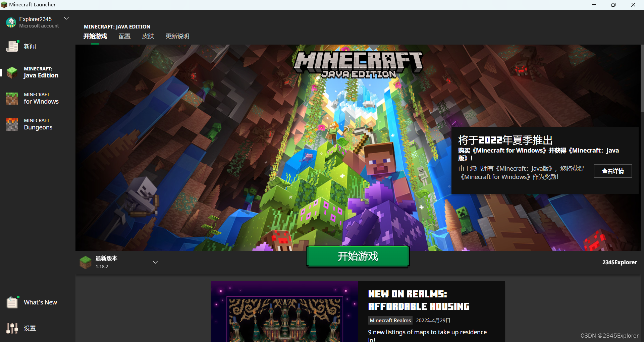Screen dimensions: 644x342
Task: Select the Minecraft Dungeons icon
Action: point(12,124)
